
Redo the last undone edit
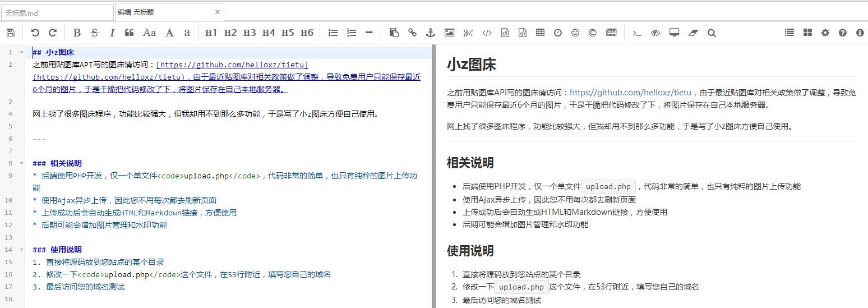coord(53,33)
